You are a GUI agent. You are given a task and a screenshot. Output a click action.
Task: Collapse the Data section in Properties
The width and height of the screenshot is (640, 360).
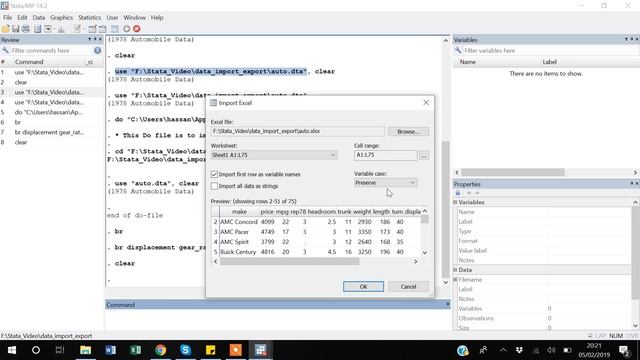pos(456,270)
